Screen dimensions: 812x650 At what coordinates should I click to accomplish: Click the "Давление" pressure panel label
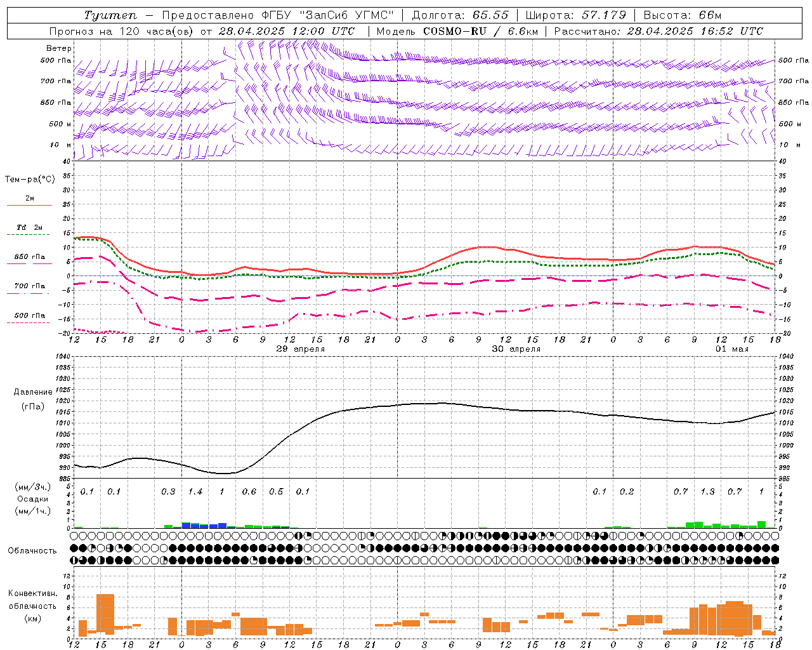point(33,392)
